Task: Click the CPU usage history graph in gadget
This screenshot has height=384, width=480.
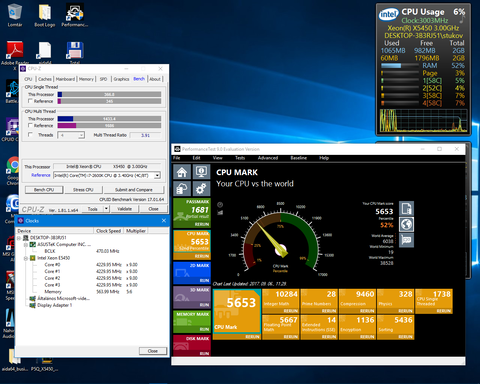Action: [423, 121]
